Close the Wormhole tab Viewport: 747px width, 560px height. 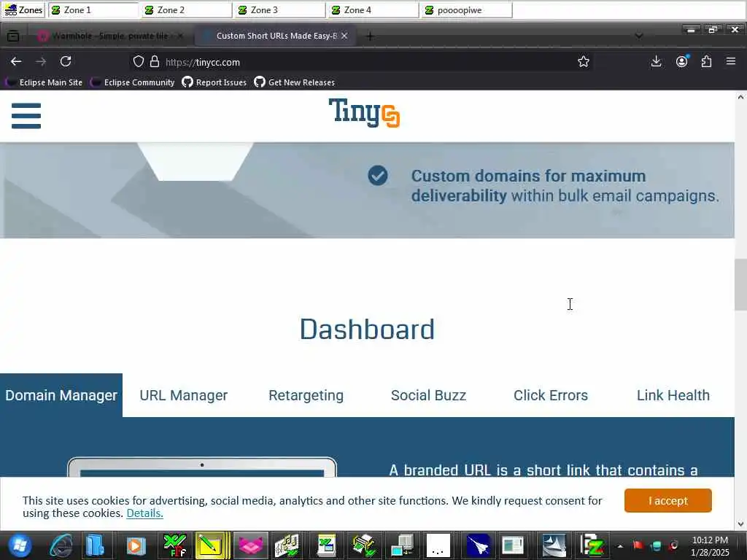(x=180, y=36)
